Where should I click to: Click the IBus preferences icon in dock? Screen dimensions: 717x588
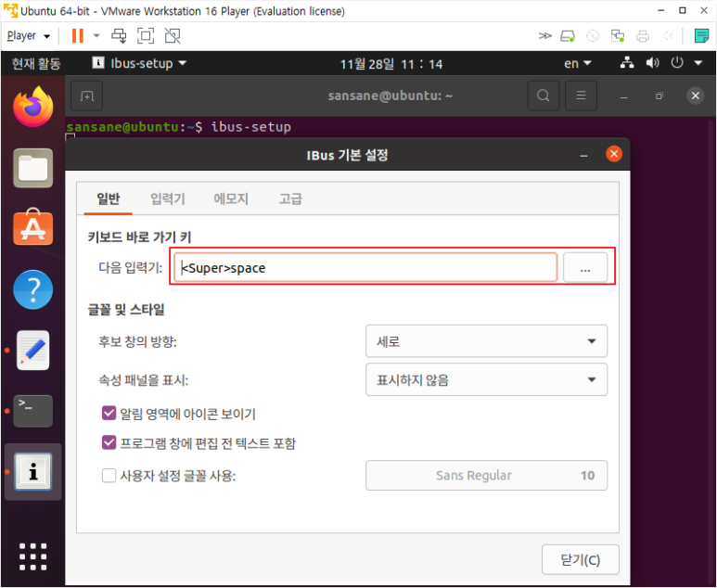click(32, 471)
